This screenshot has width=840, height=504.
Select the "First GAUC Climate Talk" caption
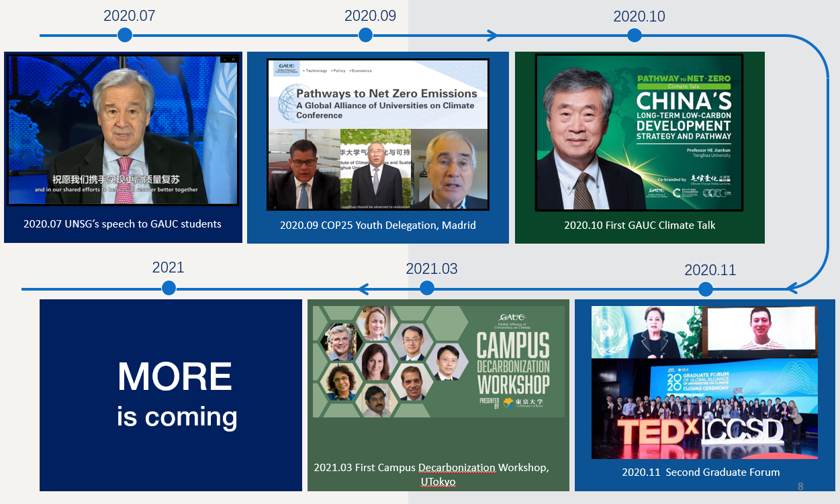pyautogui.click(x=639, y=225)
